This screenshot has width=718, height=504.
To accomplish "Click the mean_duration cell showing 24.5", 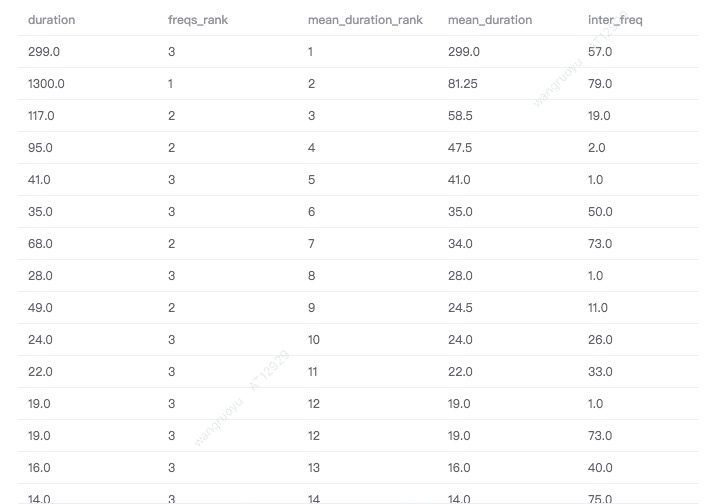I will [x=460, y=308].
